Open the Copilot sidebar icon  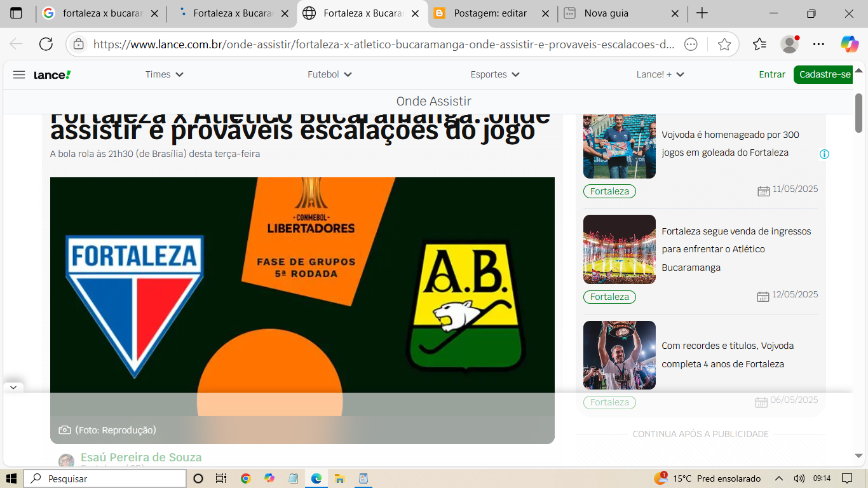tap(850, 44)
